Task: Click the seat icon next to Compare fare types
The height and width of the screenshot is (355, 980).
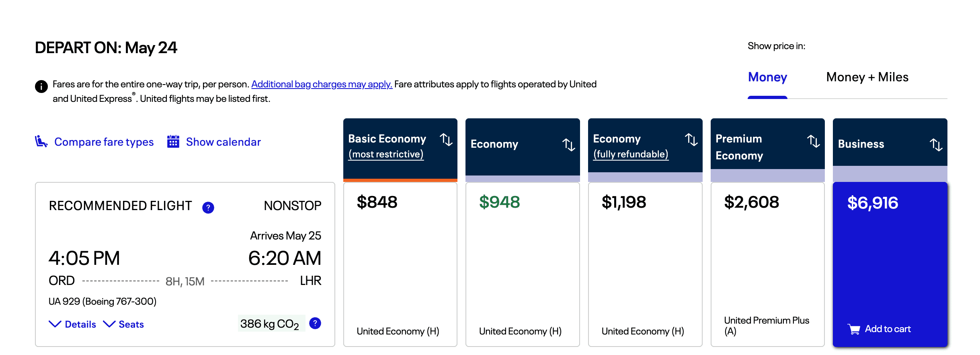Action: click(x=41, y=142)
